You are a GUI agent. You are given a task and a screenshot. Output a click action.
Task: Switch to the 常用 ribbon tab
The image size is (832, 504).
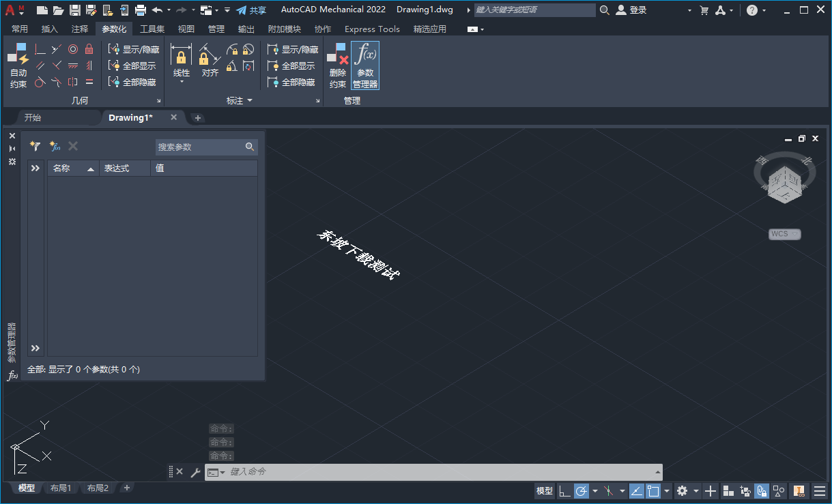pyautogui.click(x=20, y=29)
